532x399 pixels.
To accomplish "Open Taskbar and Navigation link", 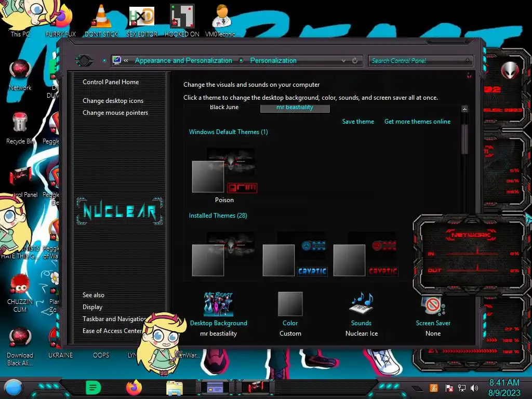I will (114, 319).
